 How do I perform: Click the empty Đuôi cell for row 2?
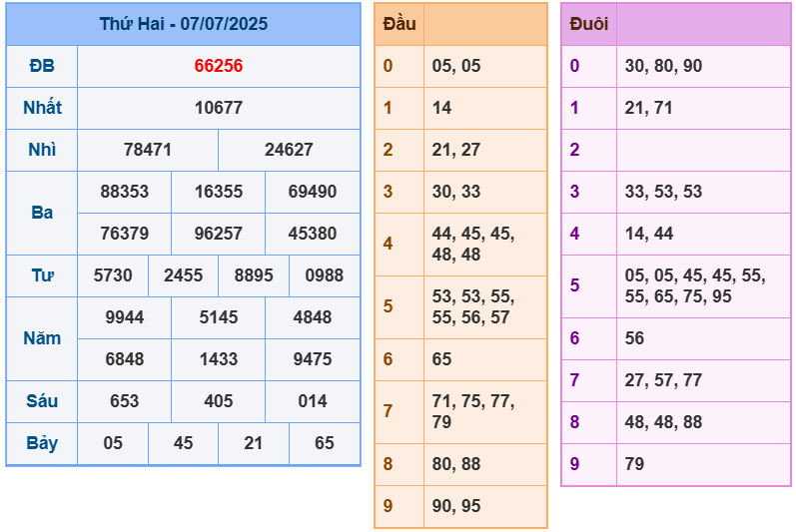click(x=702, y=150)
